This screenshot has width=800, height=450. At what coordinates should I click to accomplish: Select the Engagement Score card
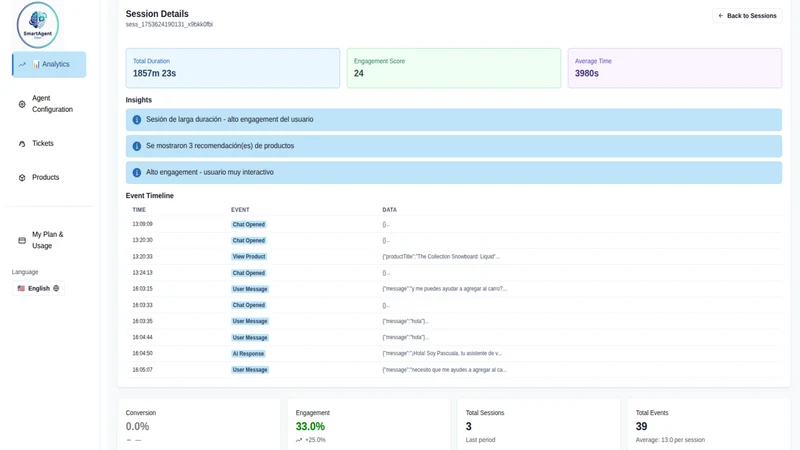click(454, 68)
